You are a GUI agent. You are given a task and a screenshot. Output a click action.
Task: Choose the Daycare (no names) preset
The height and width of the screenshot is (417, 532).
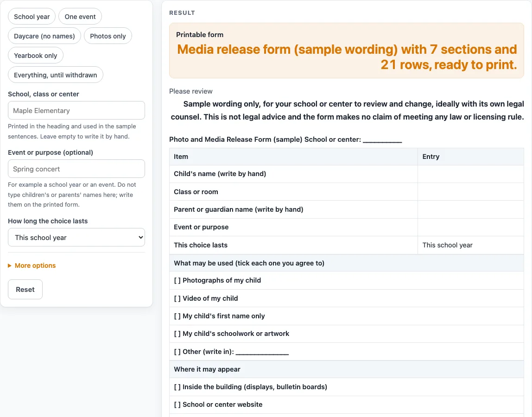[44, 36]
